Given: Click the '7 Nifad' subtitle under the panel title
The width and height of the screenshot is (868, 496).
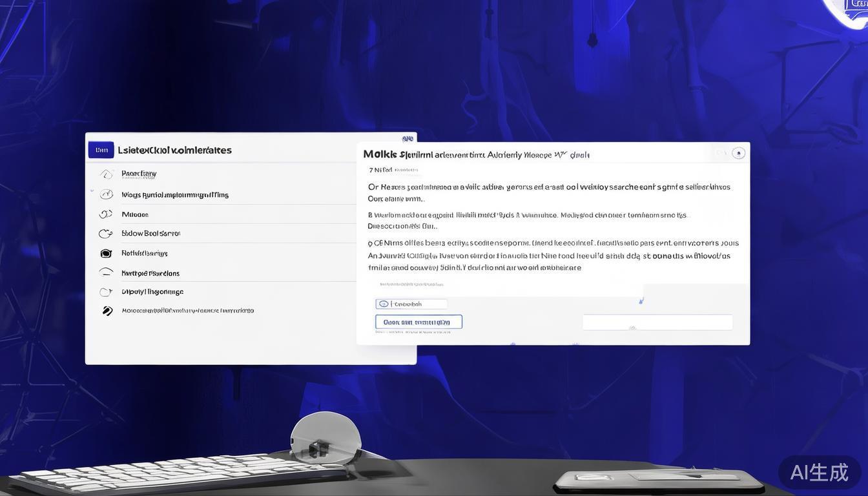Looking at the screenshot, I should pos(381,170).
